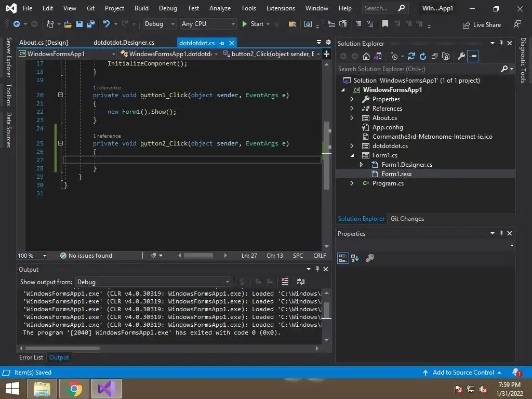Open WindowsFormsApp1 project scope dropdown
This screenshot has width=532, height=399.
click(67, 54)
